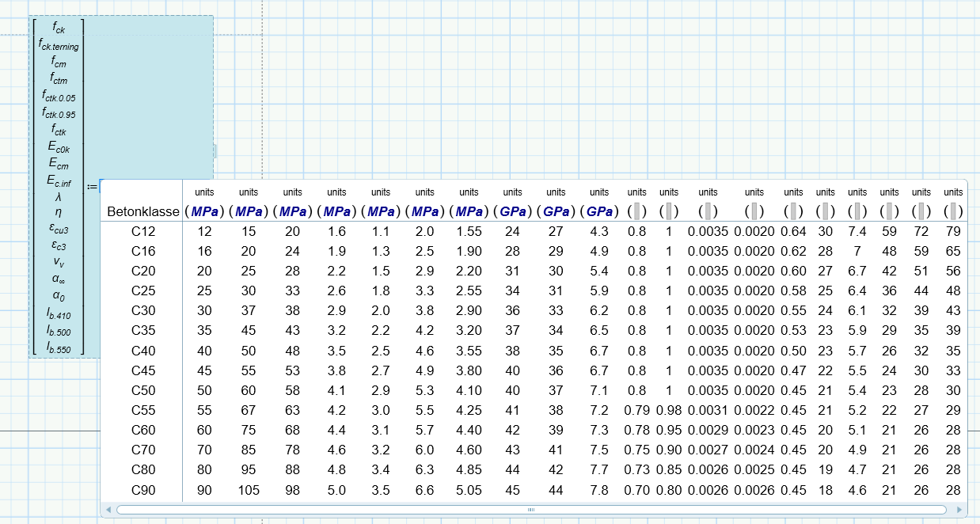Click the cell containing 4.85
Viewport: 980px width, 524px height.
point(469,470)
